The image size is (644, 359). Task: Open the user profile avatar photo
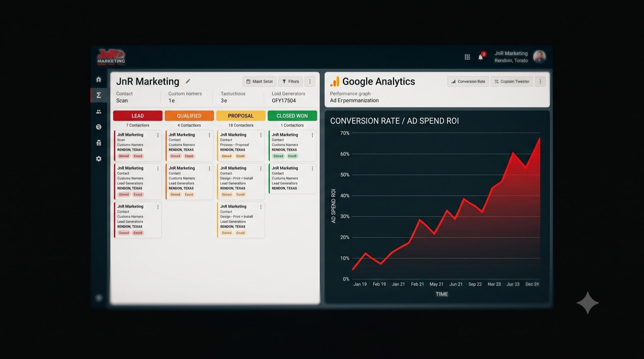[x=539, y=57]
